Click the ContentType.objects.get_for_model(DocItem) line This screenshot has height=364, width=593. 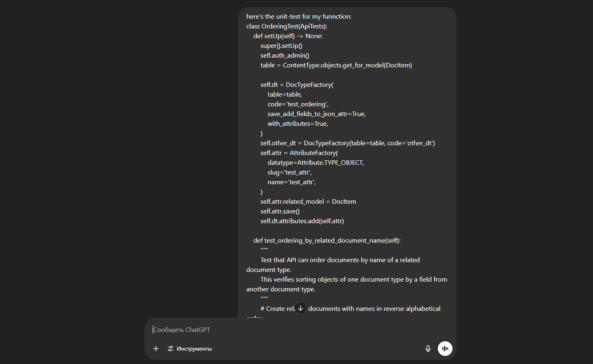[336, 65]
